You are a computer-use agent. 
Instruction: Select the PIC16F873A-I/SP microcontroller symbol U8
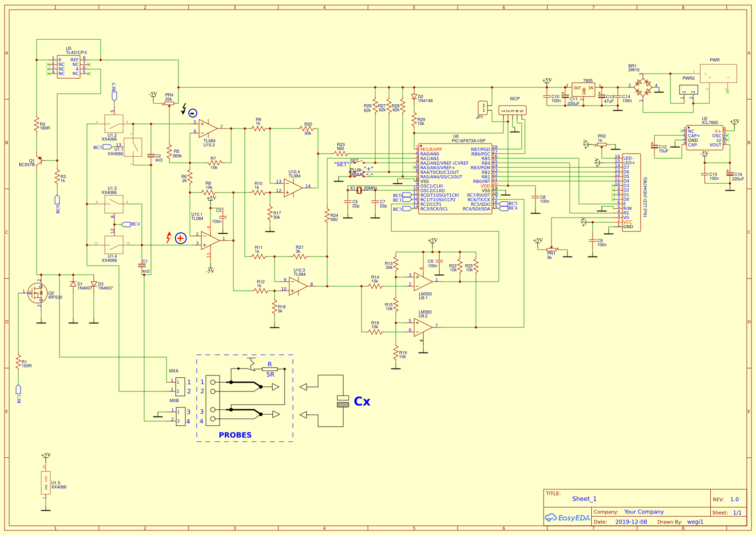455,178
